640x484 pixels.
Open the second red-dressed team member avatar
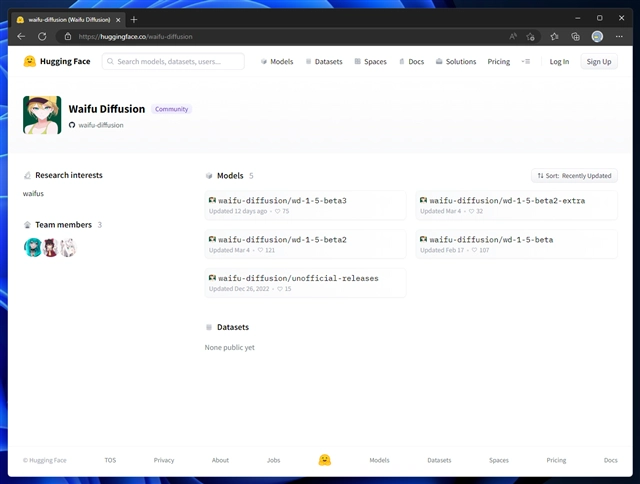click(50, 248)
